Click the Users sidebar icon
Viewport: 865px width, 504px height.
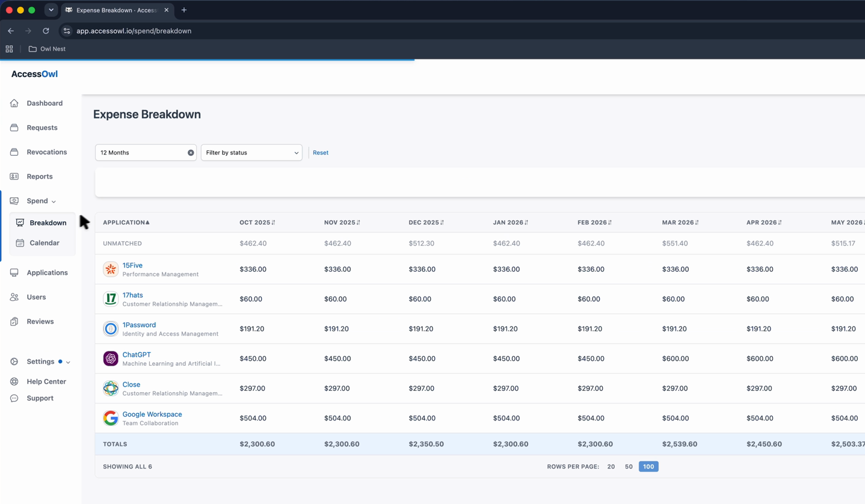click(x=14, y=297)
